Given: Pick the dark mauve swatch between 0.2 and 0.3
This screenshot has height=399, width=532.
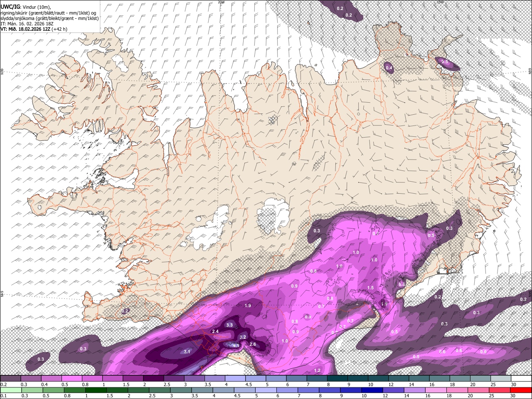Looking at the screenshot, I should point(10,378).
